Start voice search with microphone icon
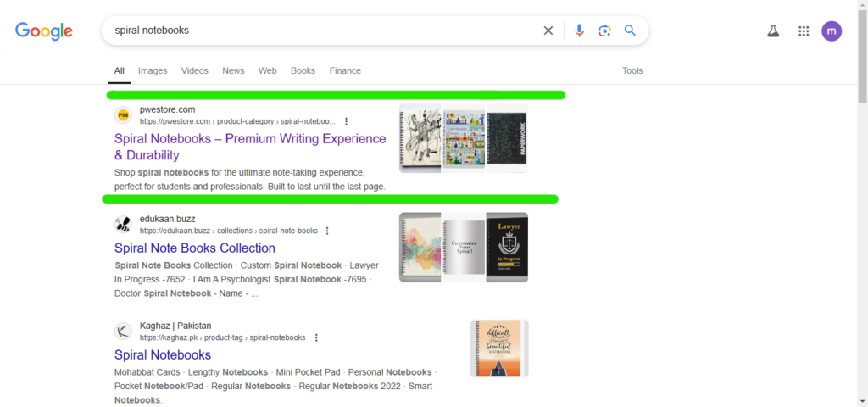The image size is (868, 407). [x=579, y=31]
